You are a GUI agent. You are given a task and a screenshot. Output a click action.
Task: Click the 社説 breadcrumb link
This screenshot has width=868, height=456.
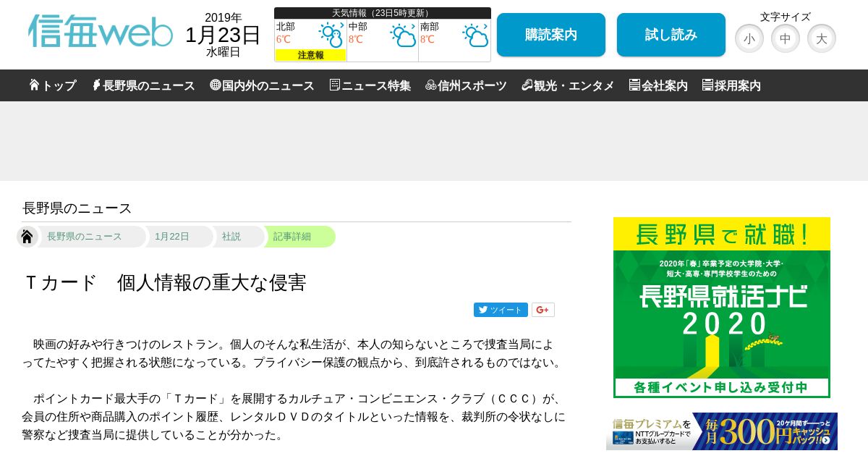[x=231, y=237]
